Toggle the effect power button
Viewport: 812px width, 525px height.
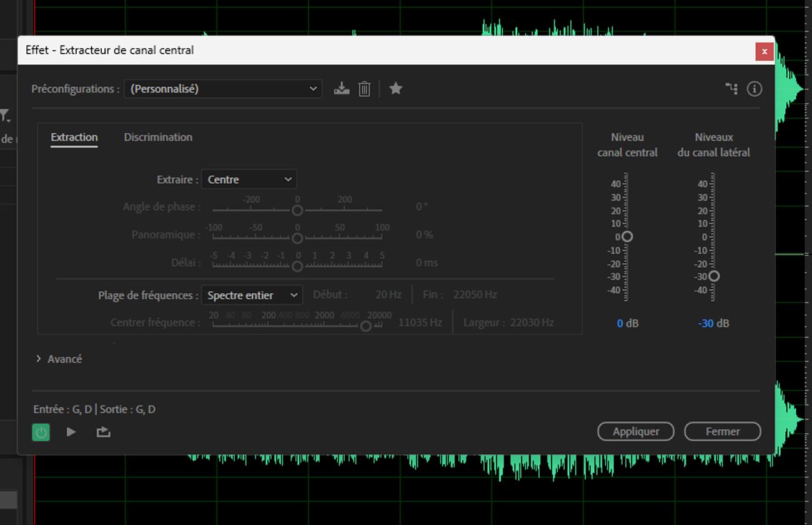(x=41, y=432)
